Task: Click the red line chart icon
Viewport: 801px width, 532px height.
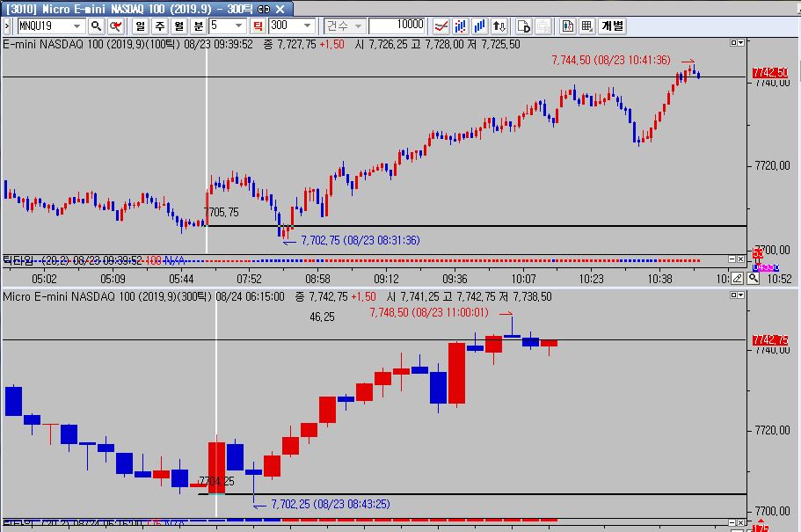Action: (x=442, y=26)
